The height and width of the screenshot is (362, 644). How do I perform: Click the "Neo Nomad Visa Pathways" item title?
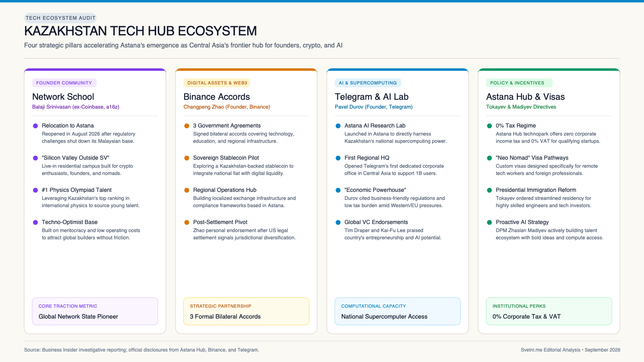pos(532,158)
